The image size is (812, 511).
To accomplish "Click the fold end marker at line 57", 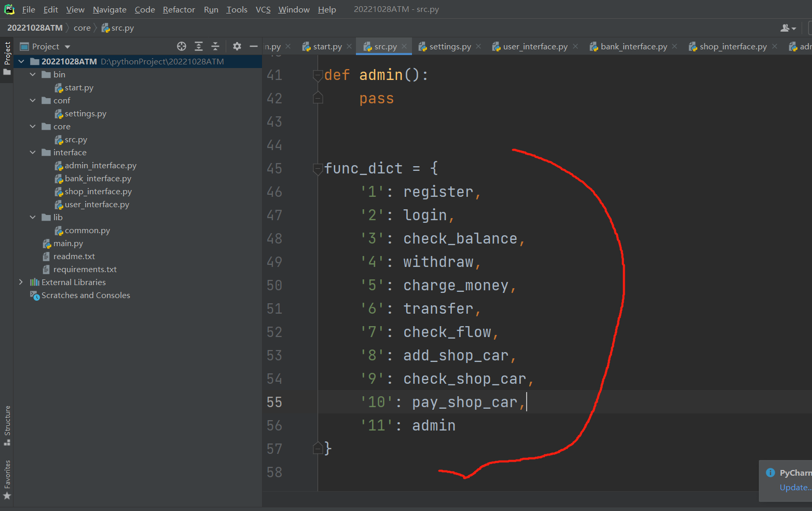I will [x=318, y=448].
